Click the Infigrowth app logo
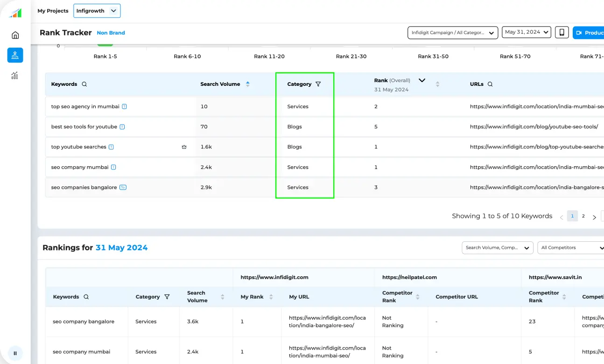Viewport: 604px width, 364px height. pos(15,13)
